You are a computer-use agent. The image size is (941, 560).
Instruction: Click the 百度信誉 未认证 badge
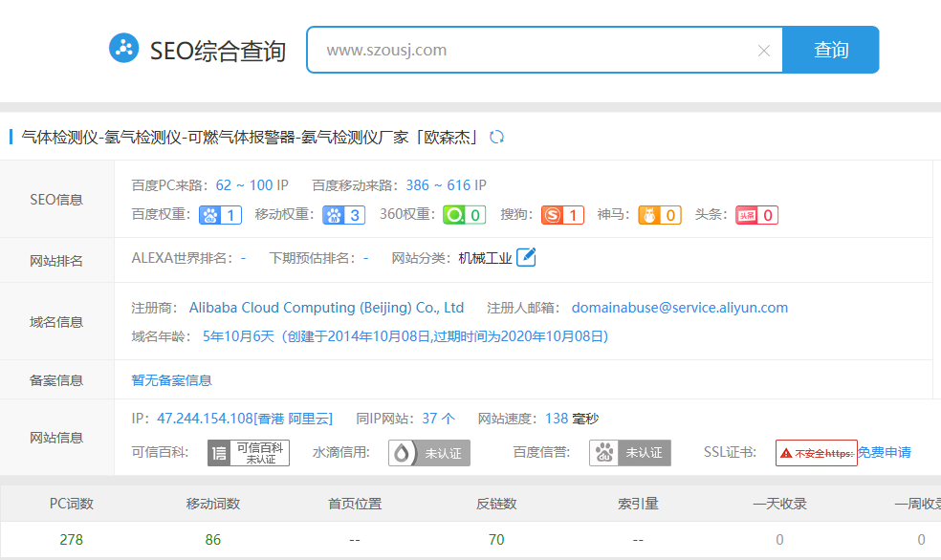(x=630, y=453)
